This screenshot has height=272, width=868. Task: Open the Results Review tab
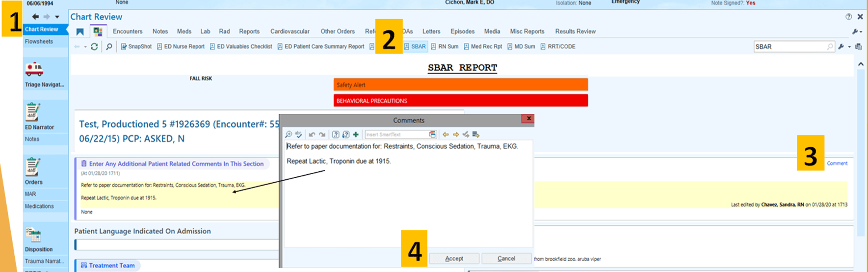point(575,31)
